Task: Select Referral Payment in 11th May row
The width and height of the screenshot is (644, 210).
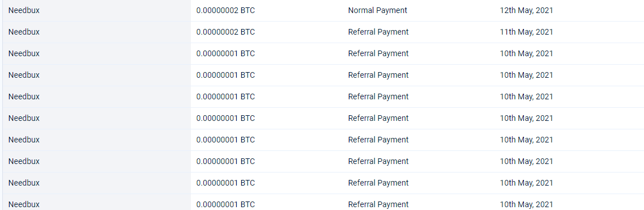Action: coord(378,32)
